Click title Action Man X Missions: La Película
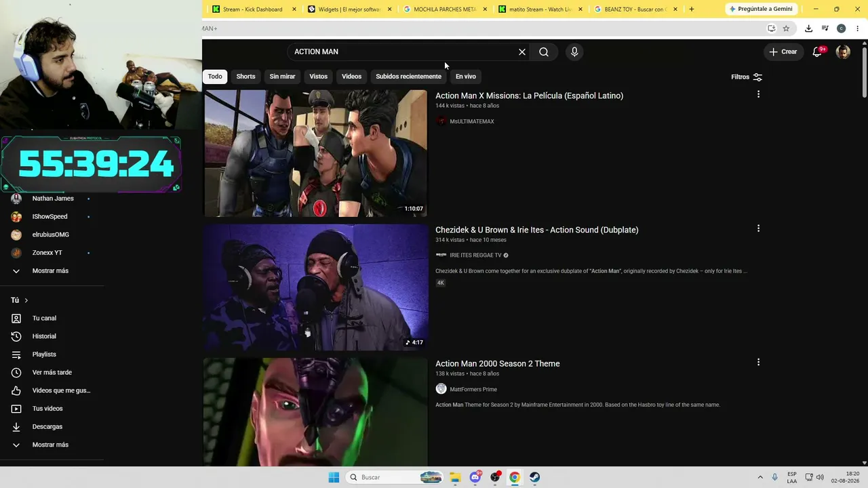This screenshot has width=868, height=488. pyautogui.click(x=529, y=96)
